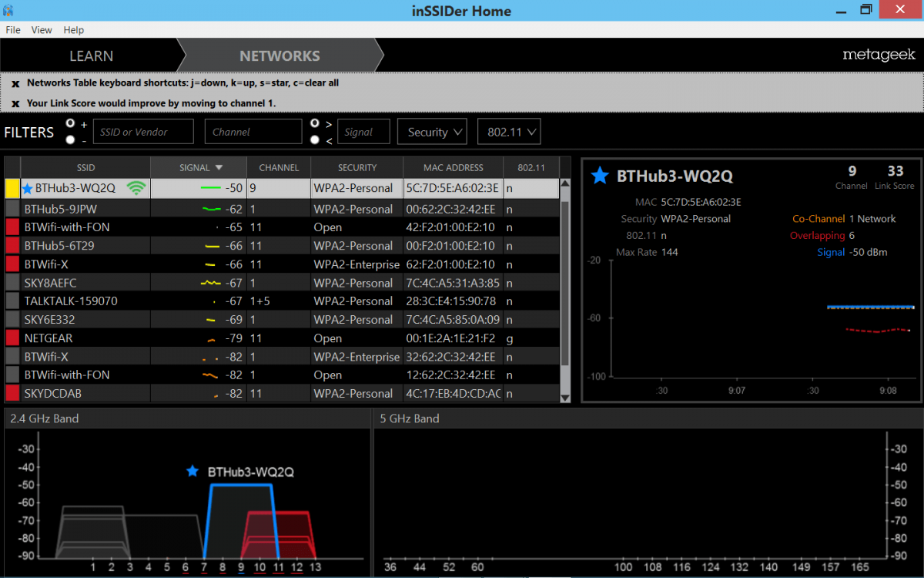Select the SKYDCDAB network name

(x=52, y=393)
